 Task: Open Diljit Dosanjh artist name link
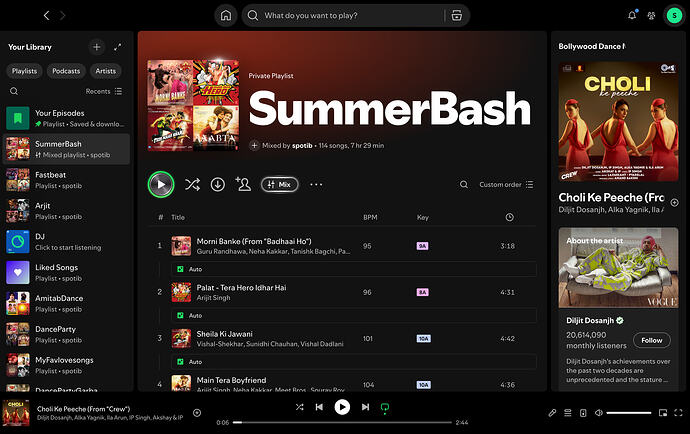pyautogui.click(x=590, y=320)
